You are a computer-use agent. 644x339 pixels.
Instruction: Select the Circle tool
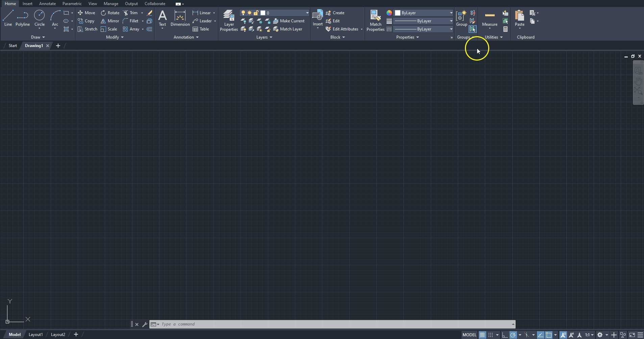40,18
